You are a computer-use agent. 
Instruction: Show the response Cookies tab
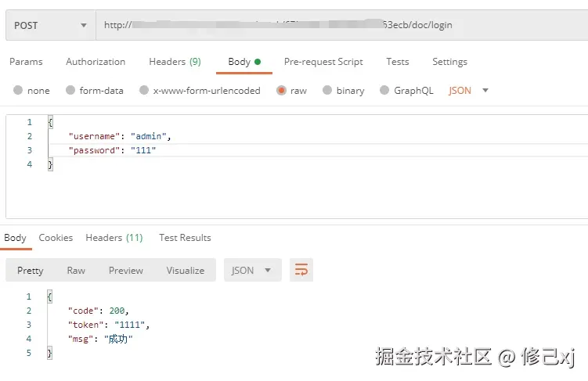[56, 238]
